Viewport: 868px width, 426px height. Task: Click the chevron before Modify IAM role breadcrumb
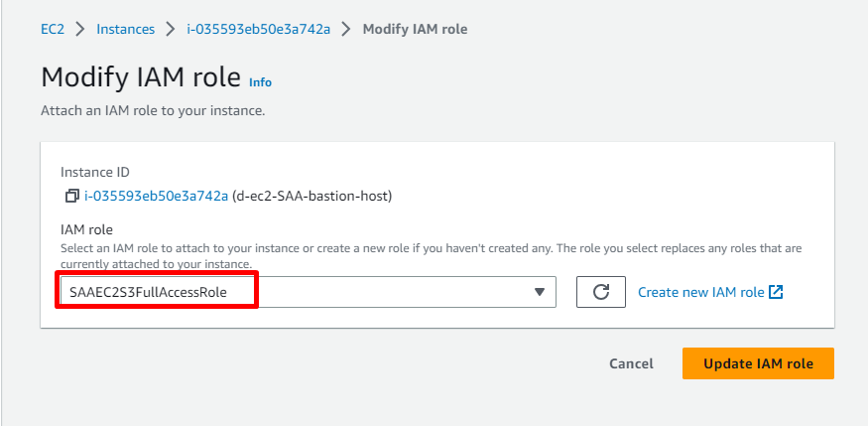pyautogui.click(x=346, y=30)
